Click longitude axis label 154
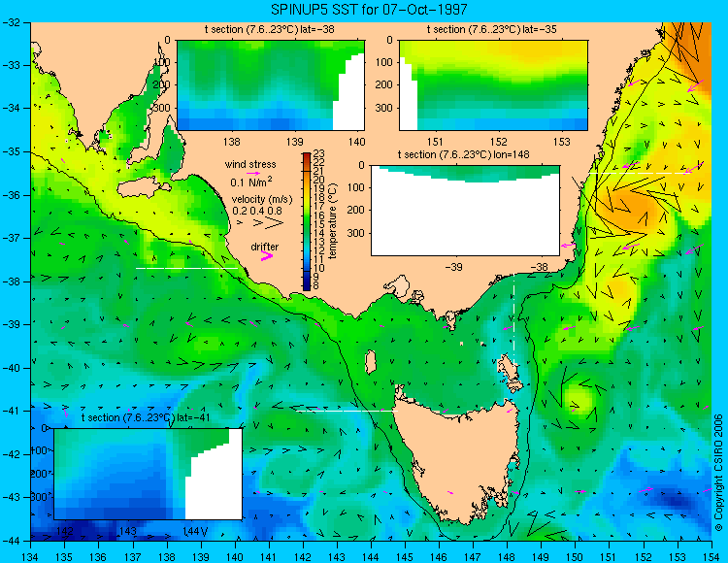Screen dimensions: 728x563 tap(711, 557)
